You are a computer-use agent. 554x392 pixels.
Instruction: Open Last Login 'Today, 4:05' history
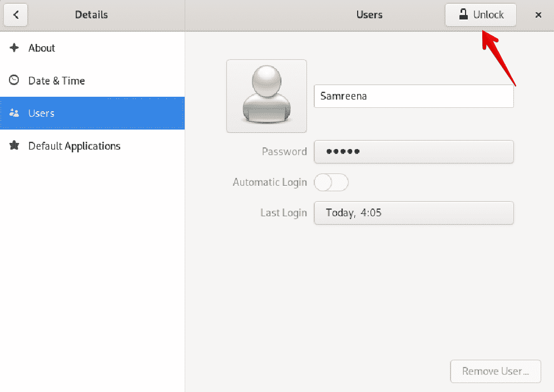coord(413,213)
